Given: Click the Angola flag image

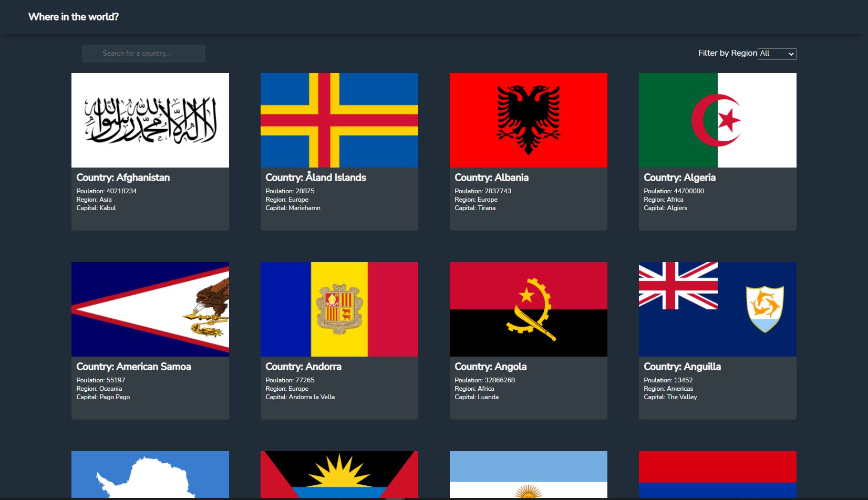Looking at the screenshot, I should [x=529, y=309].
